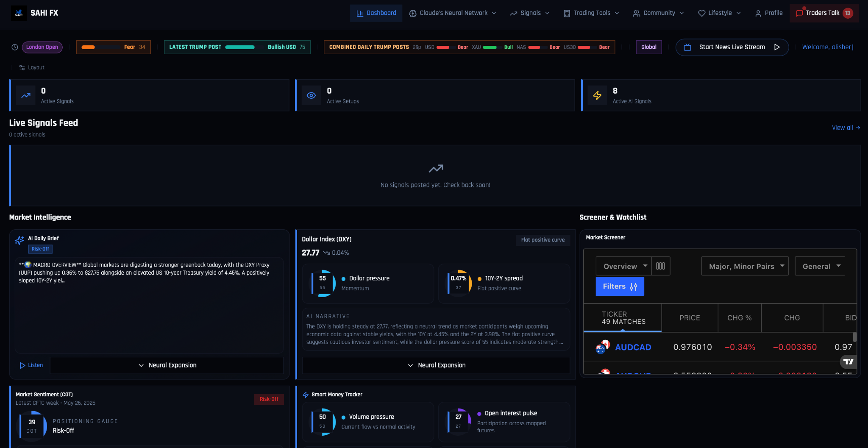Click the Listen play icon

click(x=22, y=365)
